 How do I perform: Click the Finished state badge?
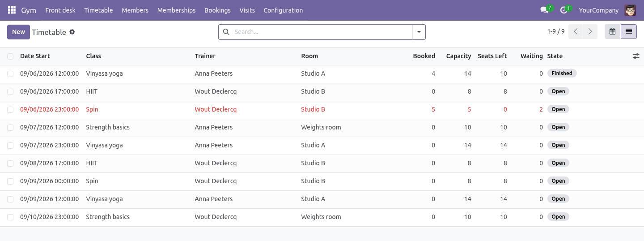tap(562, 73)
